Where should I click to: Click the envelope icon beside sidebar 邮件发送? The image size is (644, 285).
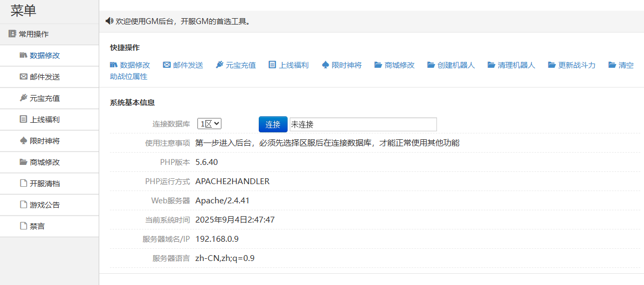tap(23, 76)
